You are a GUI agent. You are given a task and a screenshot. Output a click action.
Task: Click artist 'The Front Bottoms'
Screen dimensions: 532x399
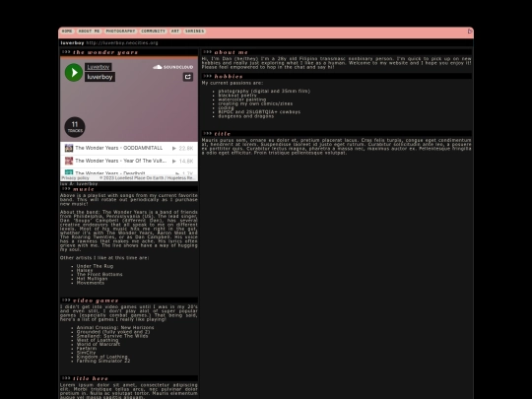pyautogui.click(x=100, y=274)
